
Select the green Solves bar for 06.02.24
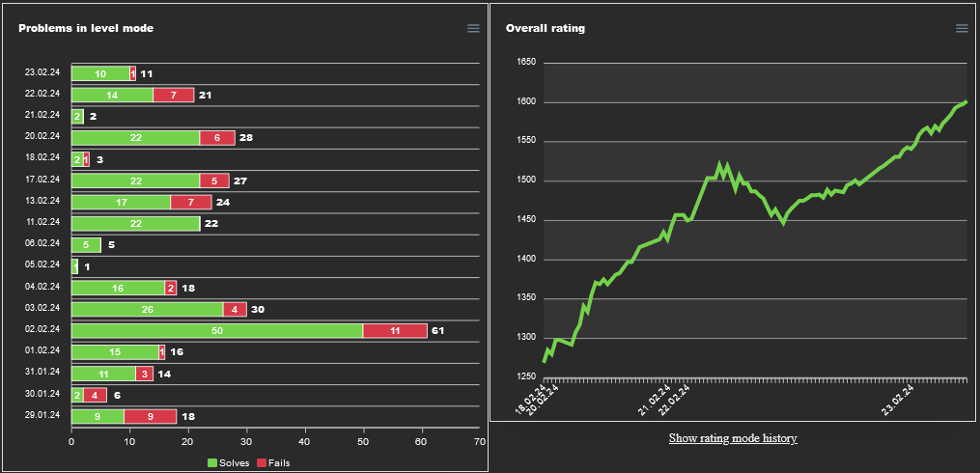tap(87, 245)
